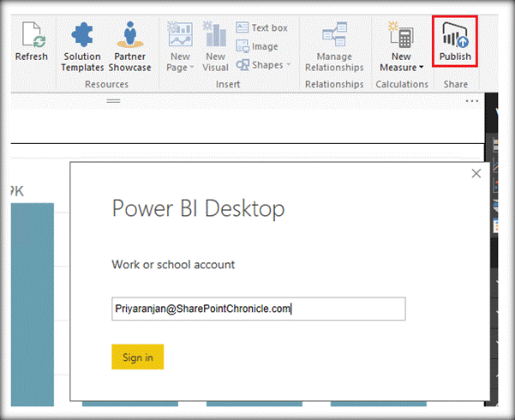Select the tall teal chart bar

(33, 304)
